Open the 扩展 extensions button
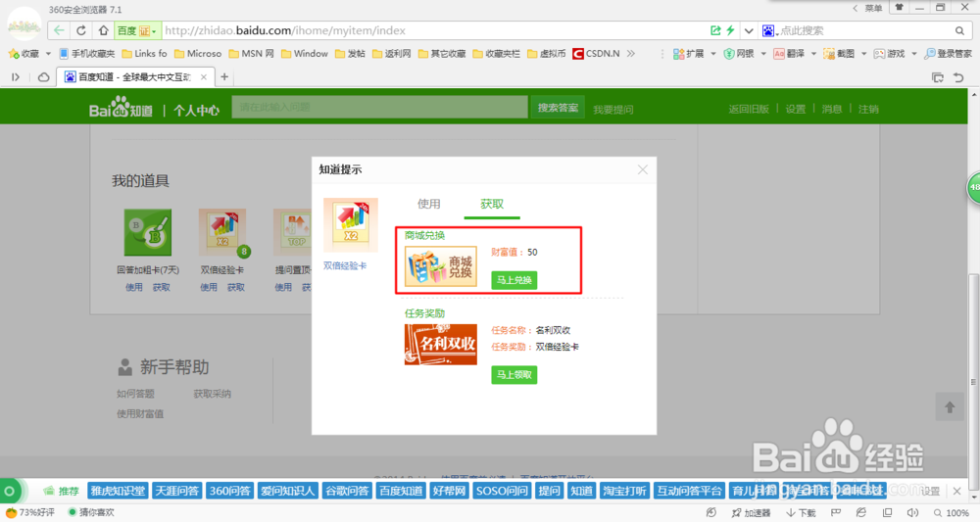 tap(689, 54)
